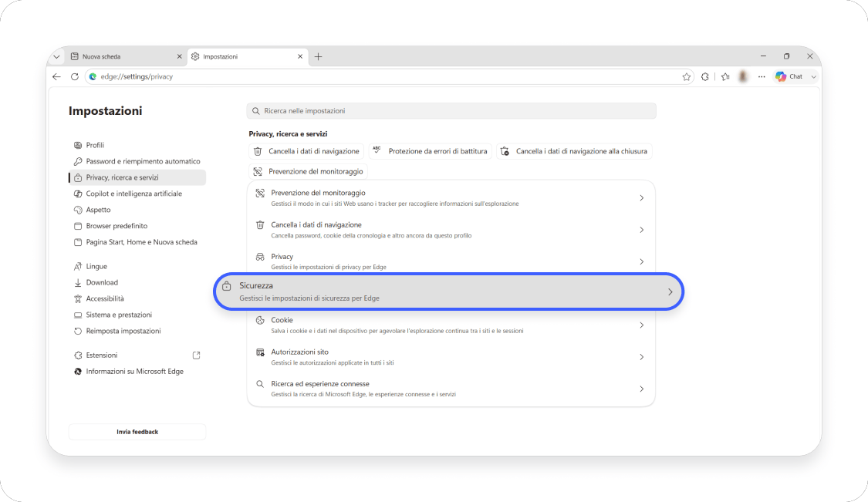Click the Download arrow icon in sidebar
The height and width of the screenshot is (502, 868).
pos(77,282)
